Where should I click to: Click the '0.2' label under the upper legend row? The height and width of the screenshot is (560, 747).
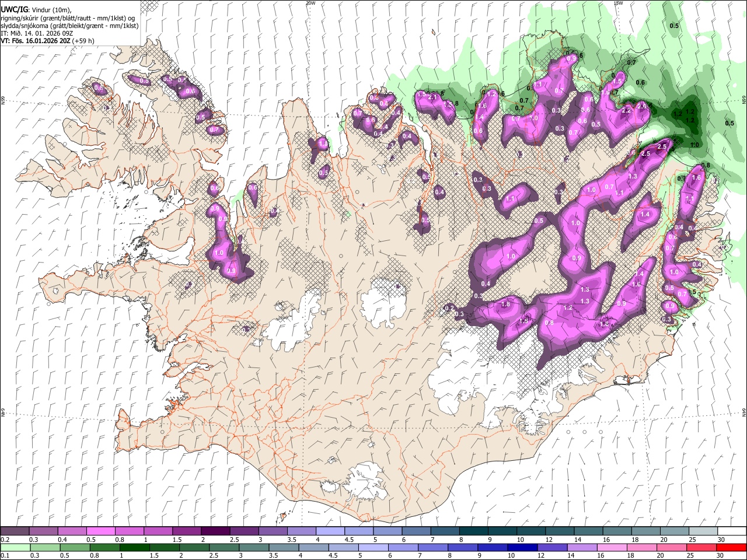point(5,540)
